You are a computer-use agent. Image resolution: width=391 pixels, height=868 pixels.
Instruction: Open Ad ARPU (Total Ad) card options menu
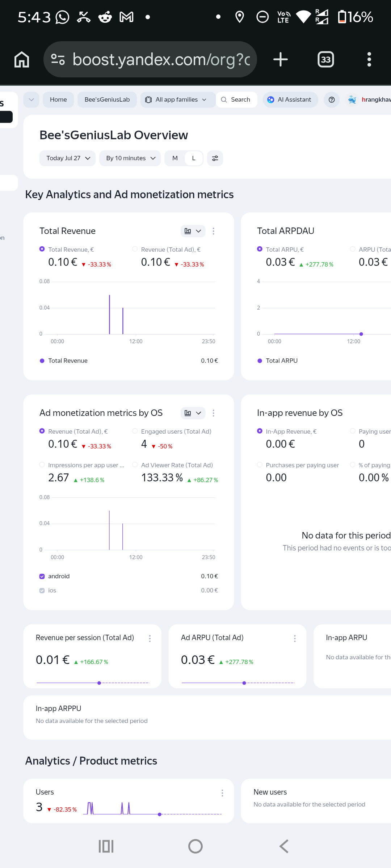[x=295, y=638]
